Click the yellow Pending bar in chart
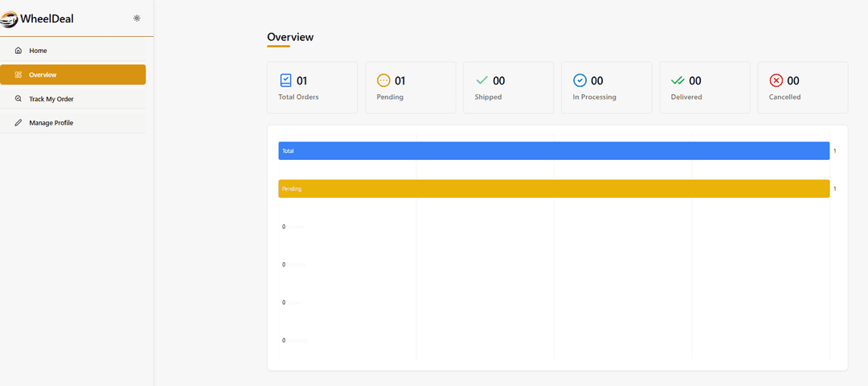The height and width of the screenshot is (386, 868). 554,188
